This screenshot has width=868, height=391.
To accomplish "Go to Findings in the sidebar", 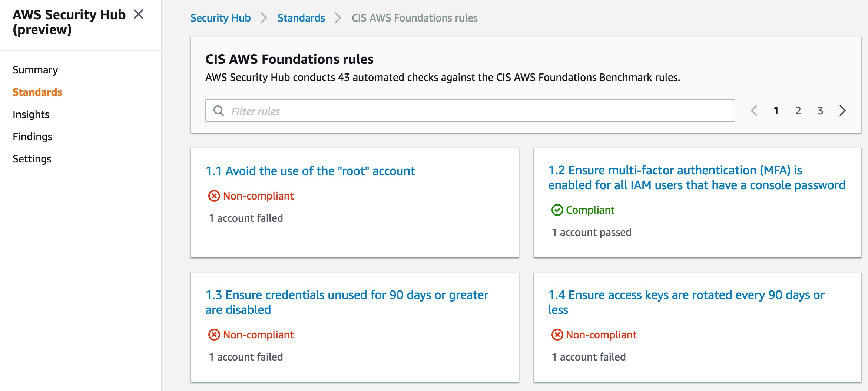I will (x=32, y=137).
